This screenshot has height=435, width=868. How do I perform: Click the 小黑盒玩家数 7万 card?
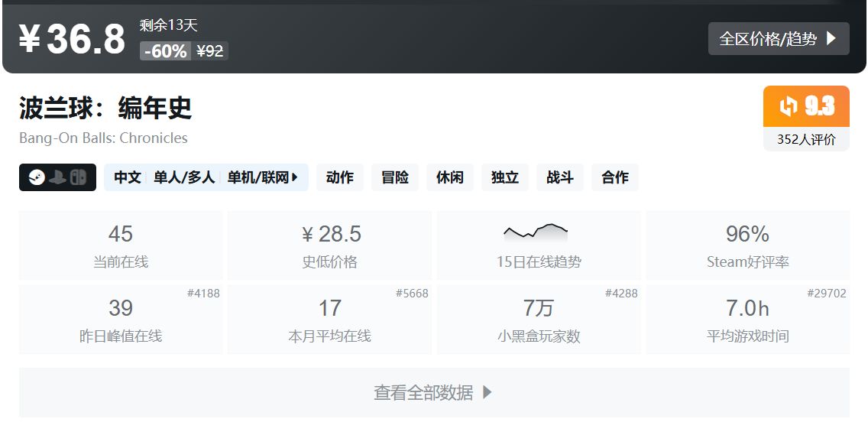tap(539, 320)
